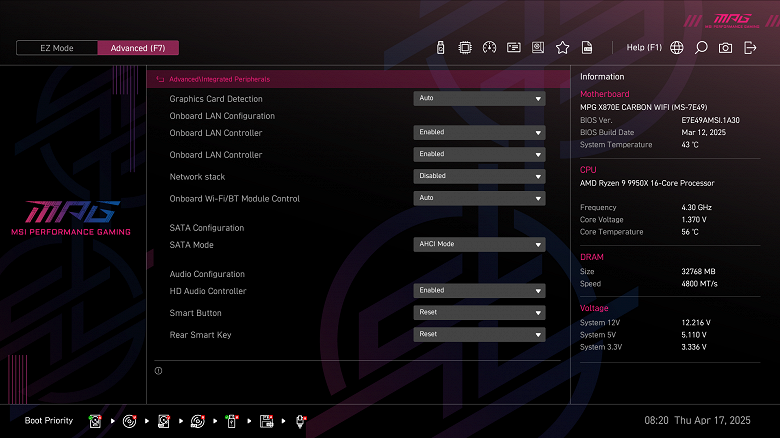
Task: Click the Motherboard heading in Information
Action: point(604,94)
